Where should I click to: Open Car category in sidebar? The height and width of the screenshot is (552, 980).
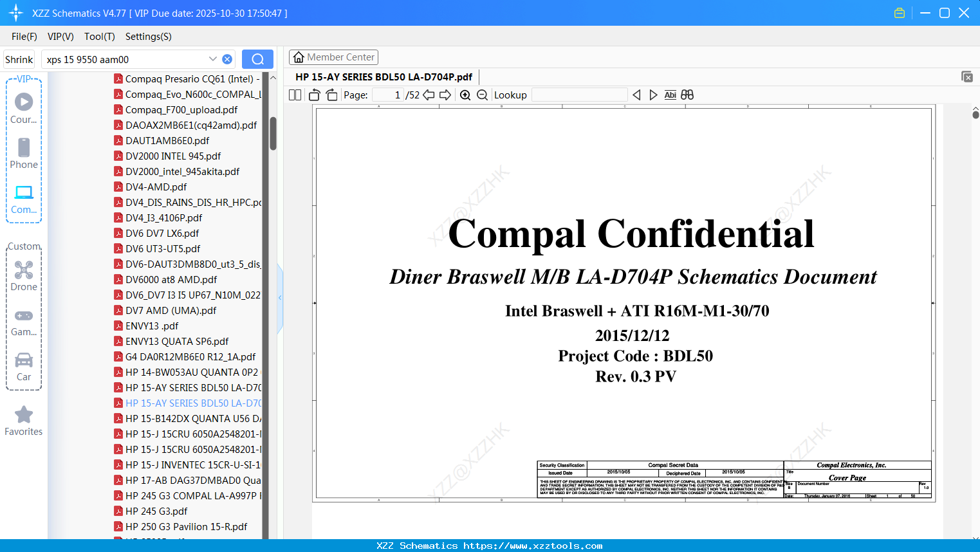[x=24, y=367]
